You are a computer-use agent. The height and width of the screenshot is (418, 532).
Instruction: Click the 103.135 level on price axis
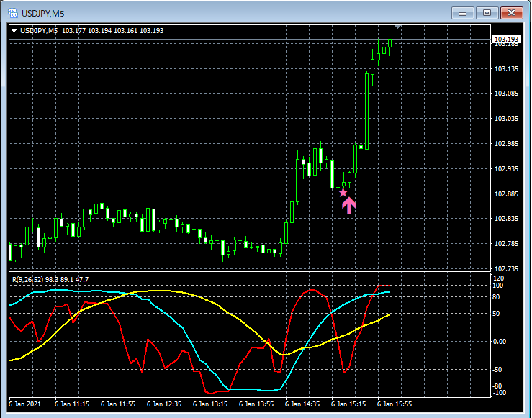click(507, 69)
